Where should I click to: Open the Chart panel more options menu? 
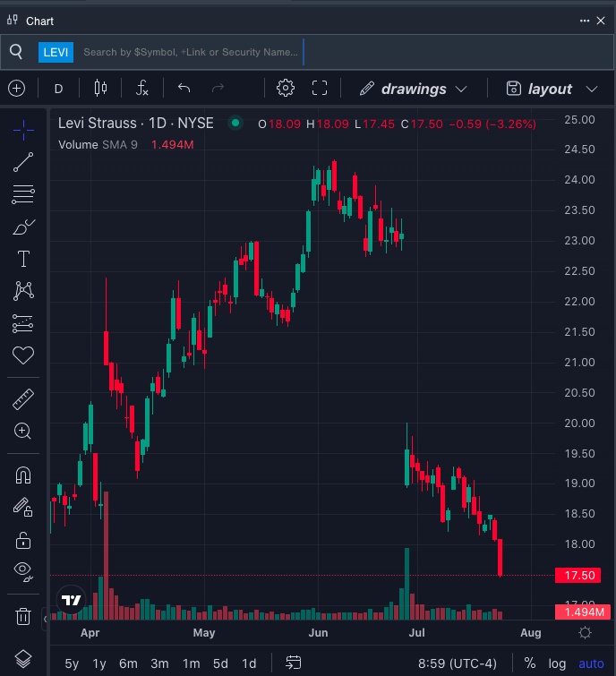click(x=585, y=21)
